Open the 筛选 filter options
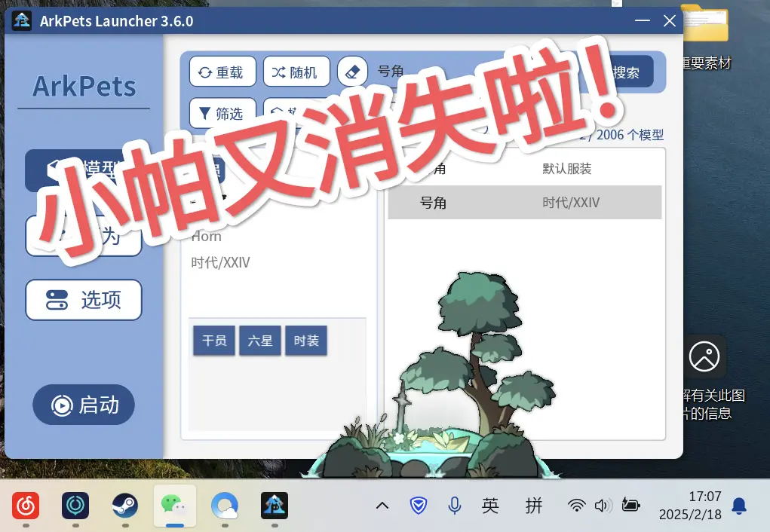The width and height of the screenshot is (770, 532). click(222, 114)
